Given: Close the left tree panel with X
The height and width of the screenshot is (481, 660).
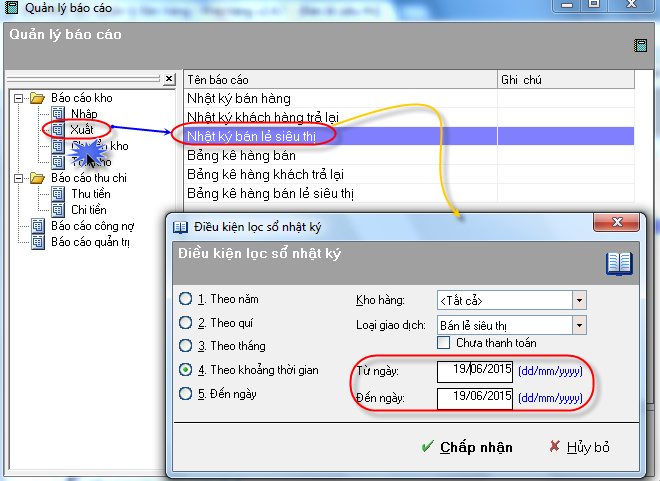Looking at the screenshot, I should coord(170,78).
